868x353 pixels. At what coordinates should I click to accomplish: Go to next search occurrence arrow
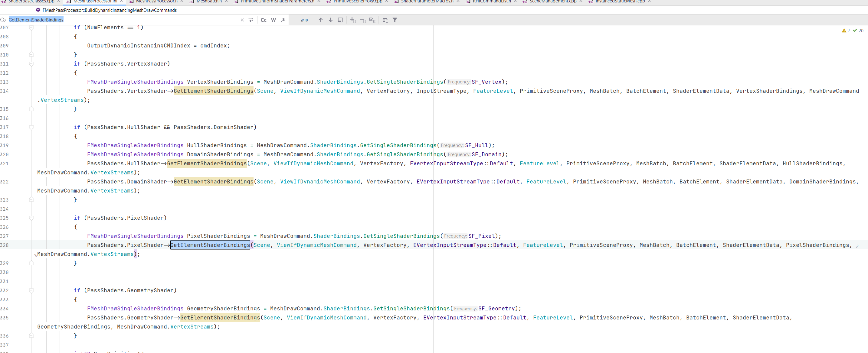click(x=331, y=20)
